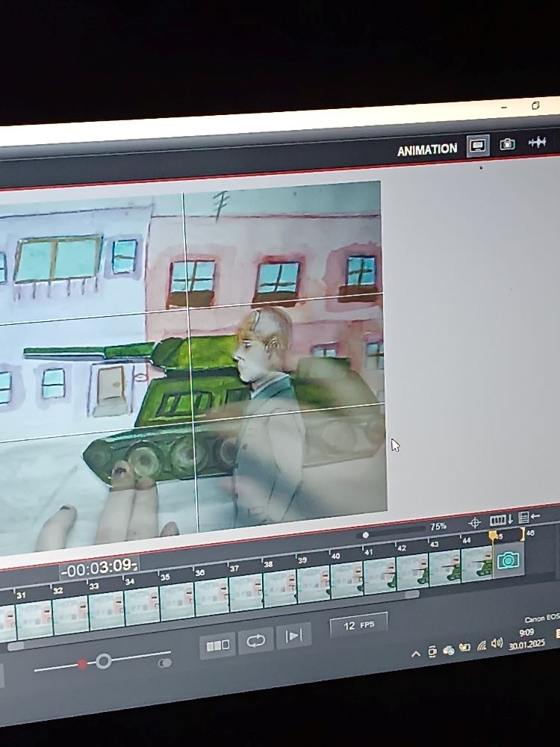Toggle the small switch beside the opacity slider
The width and height of the screenshot is (560, 747).
(165, 663)
